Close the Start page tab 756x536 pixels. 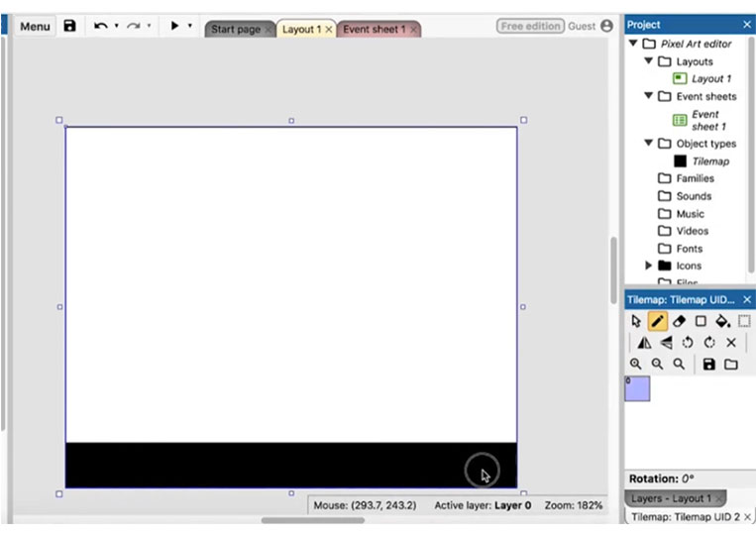pos(269,30)
